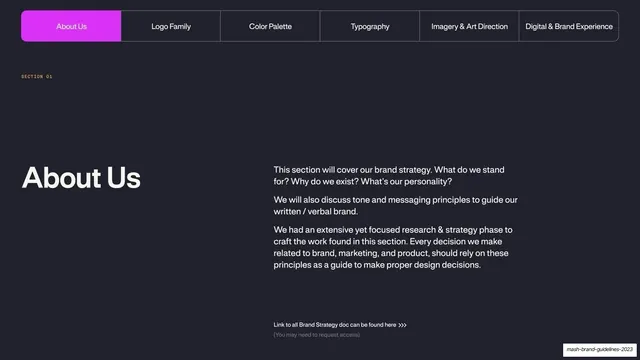Screen dimensions: 640x360
Task: Open Imagery & Art Direction tab
Action: coord(469,26)
